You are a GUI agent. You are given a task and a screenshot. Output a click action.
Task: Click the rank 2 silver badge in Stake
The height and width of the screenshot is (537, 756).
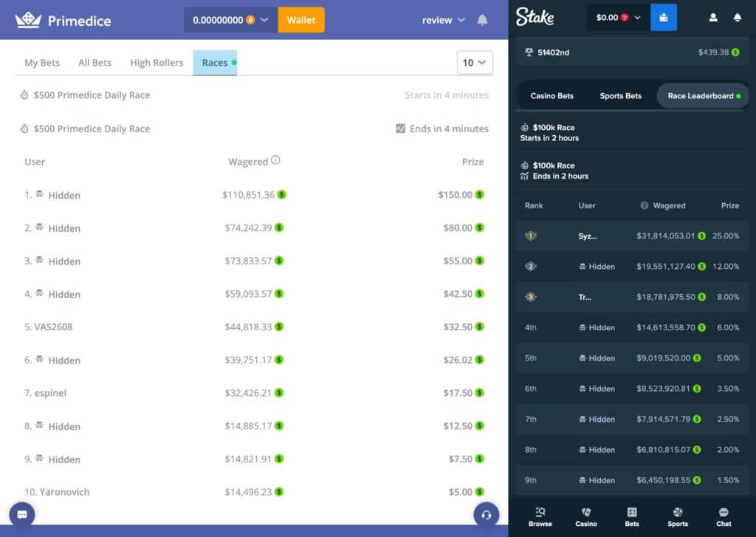coord(530,267)
